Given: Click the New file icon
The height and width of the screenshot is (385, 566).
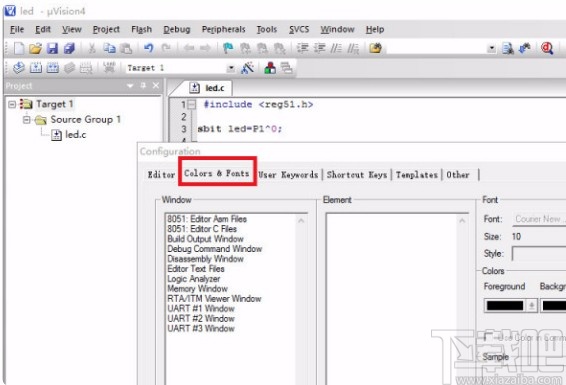Looking at the screenshot, I should [19, 48].
